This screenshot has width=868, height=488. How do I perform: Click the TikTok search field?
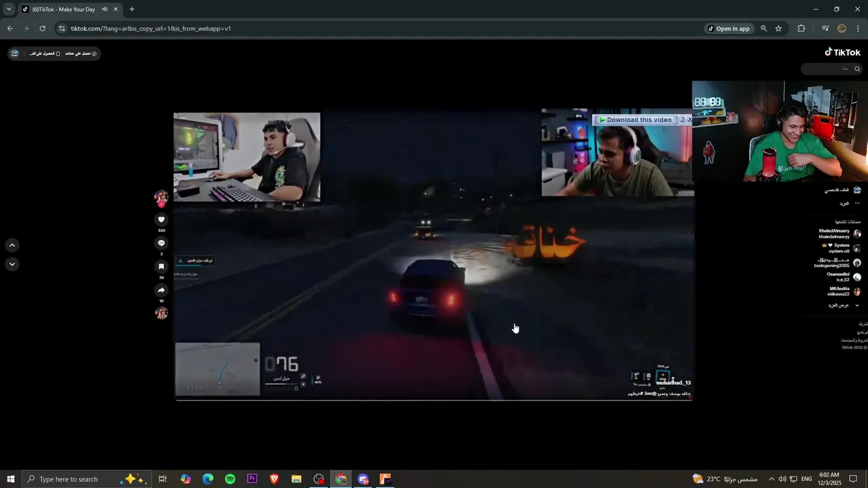[x=831, y=69]
